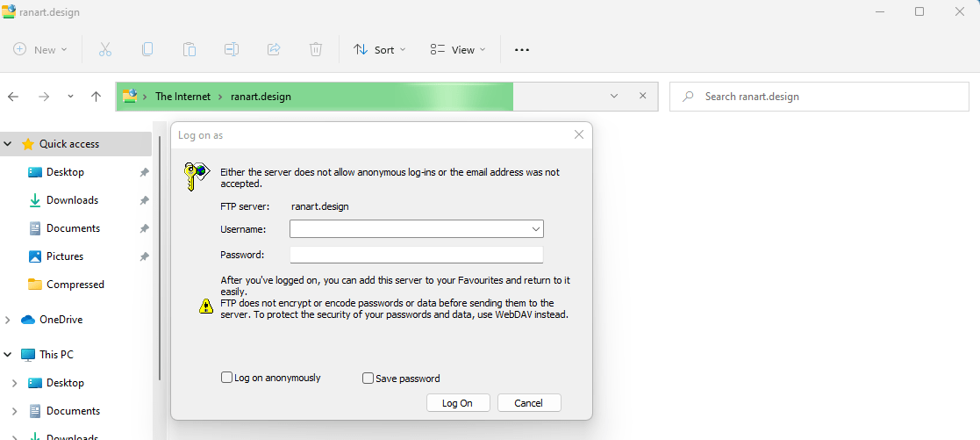This screenshot has width=980, height=440.
Task: Click the Paste clipboard icon
Action: 190,49
